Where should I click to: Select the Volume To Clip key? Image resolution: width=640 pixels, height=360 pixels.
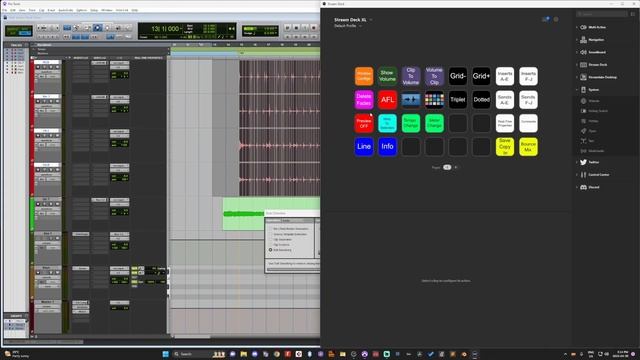pos(434,76)
